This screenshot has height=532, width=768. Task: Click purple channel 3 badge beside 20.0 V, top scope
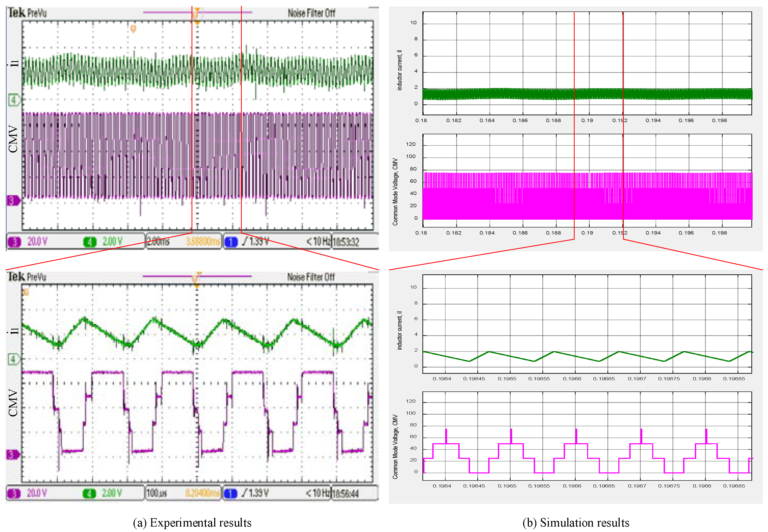click(14, 242)
